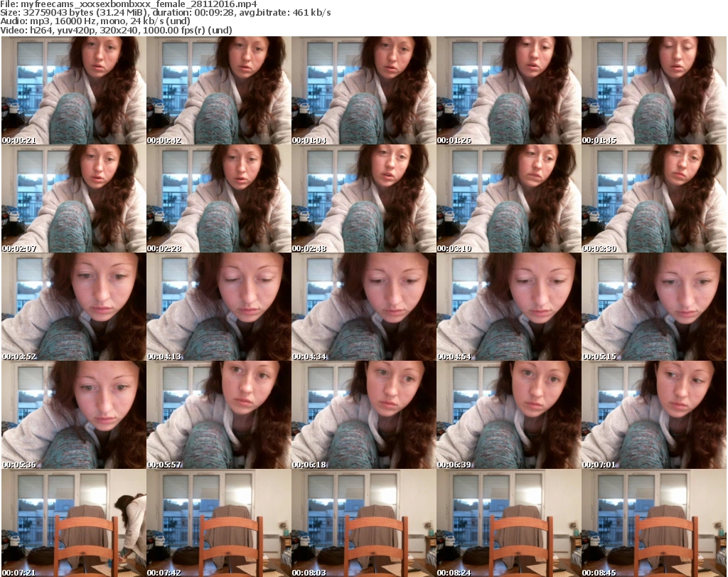Screen dimensions: 728x577
Task: Select the frame at 00:00:42
Action: [218, 90]
